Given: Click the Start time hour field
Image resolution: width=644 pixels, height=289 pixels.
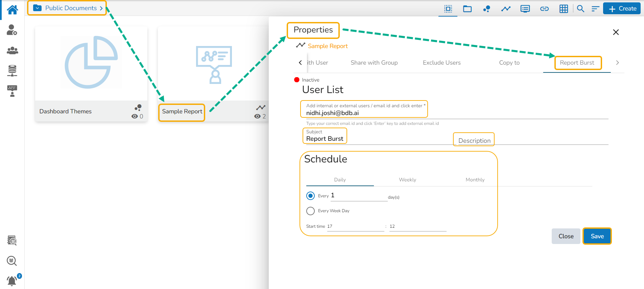Looking at the screenshot, I should 356,226.
